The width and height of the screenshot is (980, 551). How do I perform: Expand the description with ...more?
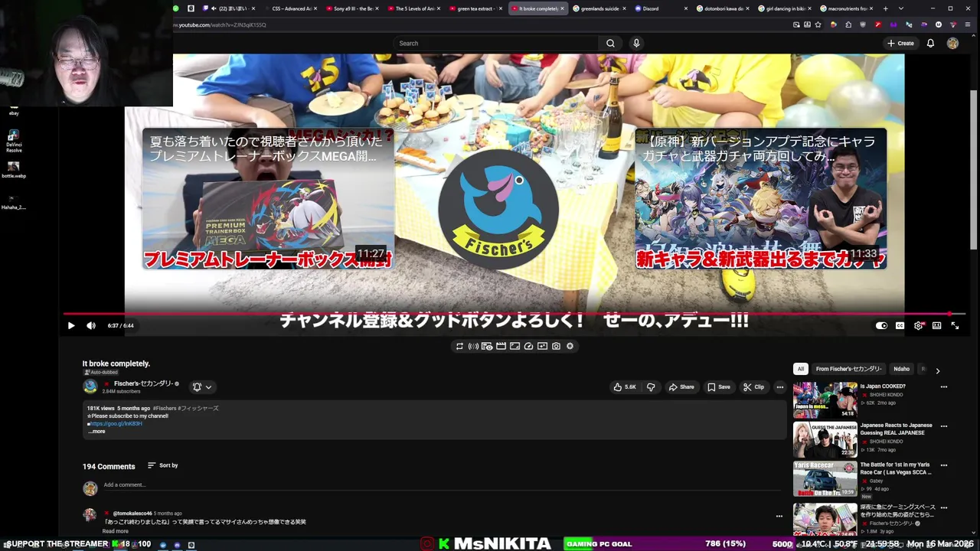pos(96,432)
